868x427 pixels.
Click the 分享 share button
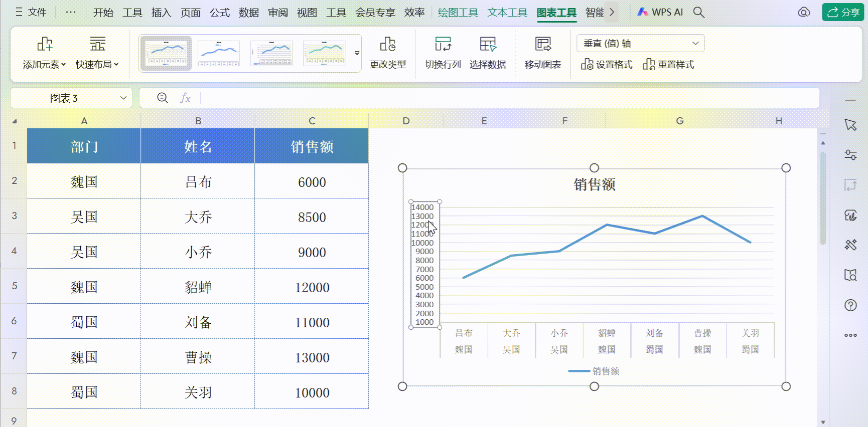pos(842,12)
